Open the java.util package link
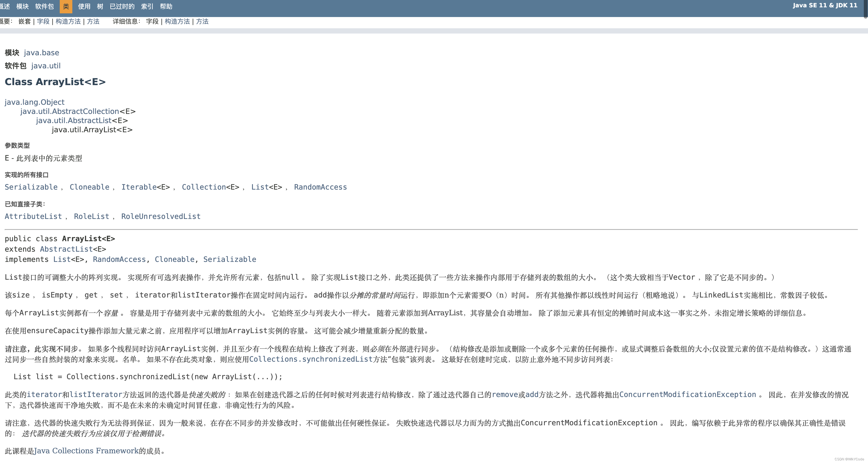This screenshot has height=463, width=868. pos(46,66)
